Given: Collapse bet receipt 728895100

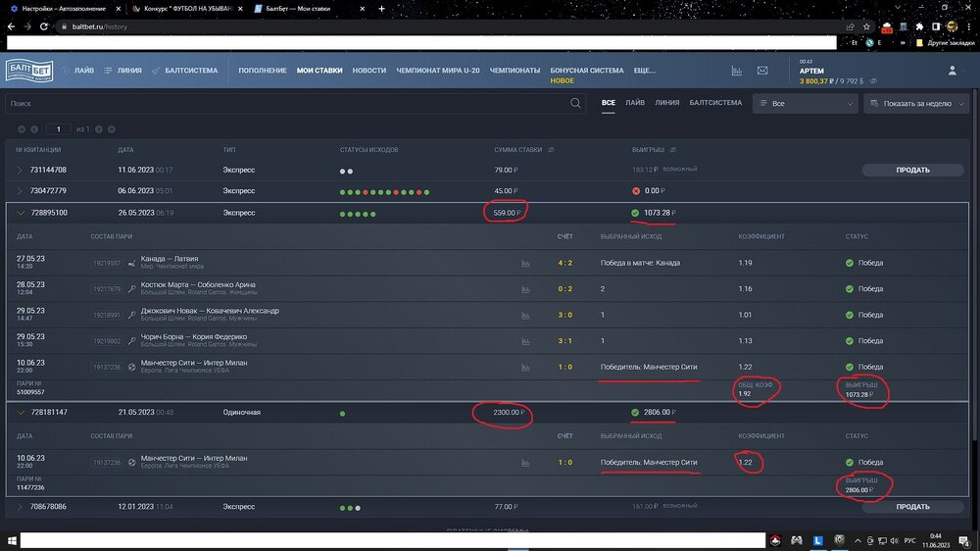Looking at the screenshot, I should click(x=20, y=213).
